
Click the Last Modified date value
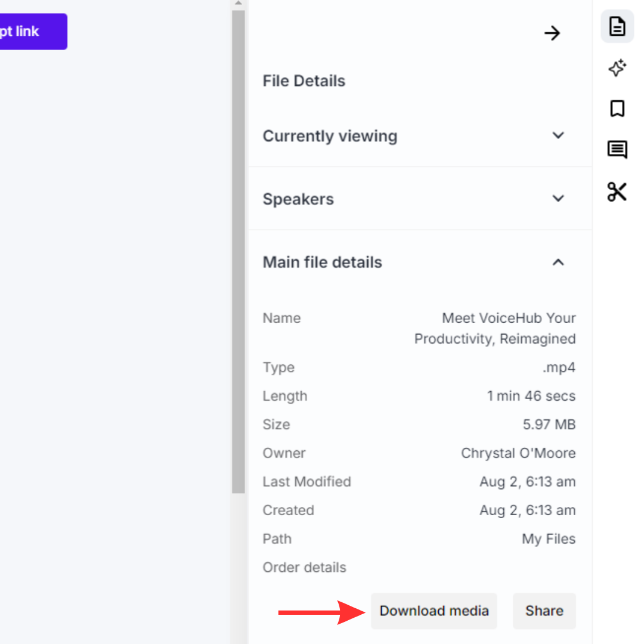click(527, 481)
